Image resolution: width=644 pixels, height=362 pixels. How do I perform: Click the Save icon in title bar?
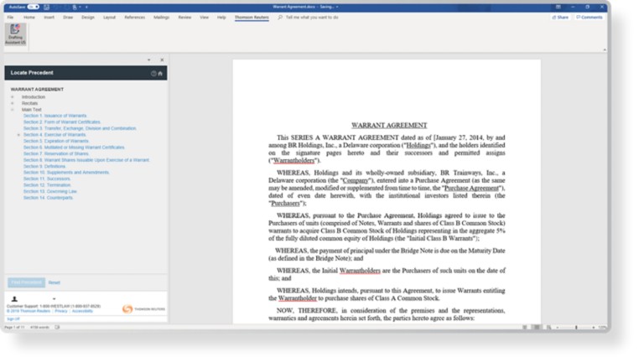[x=46, y=7]
